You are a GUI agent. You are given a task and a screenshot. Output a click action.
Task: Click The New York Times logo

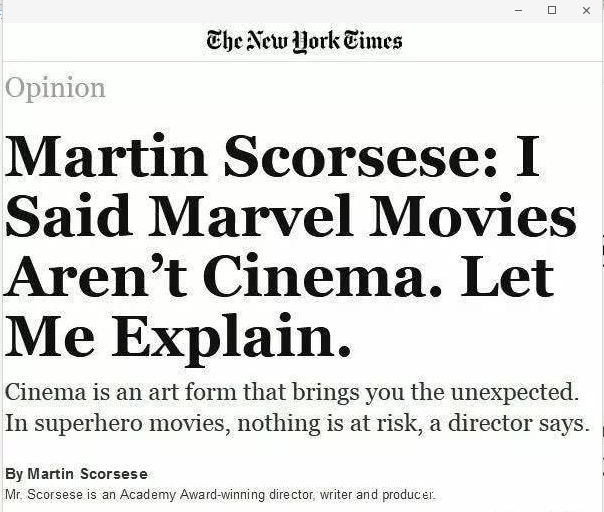tap(304, 41)
